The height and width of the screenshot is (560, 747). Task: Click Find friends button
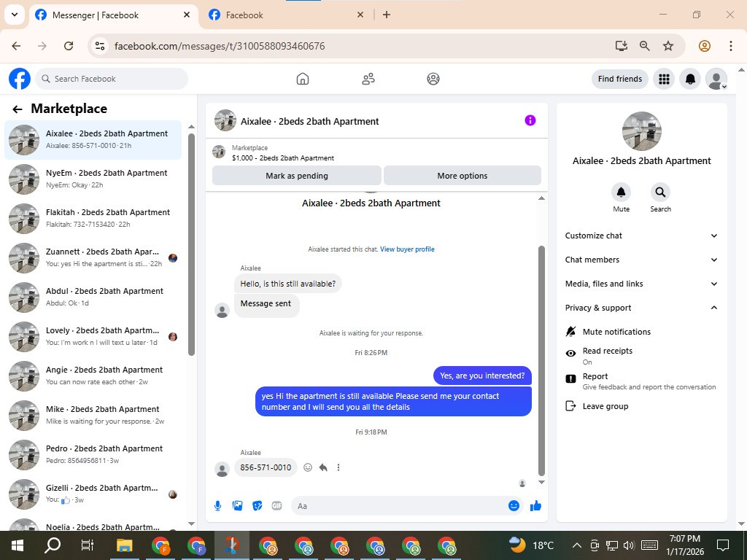tap(620, 79)
